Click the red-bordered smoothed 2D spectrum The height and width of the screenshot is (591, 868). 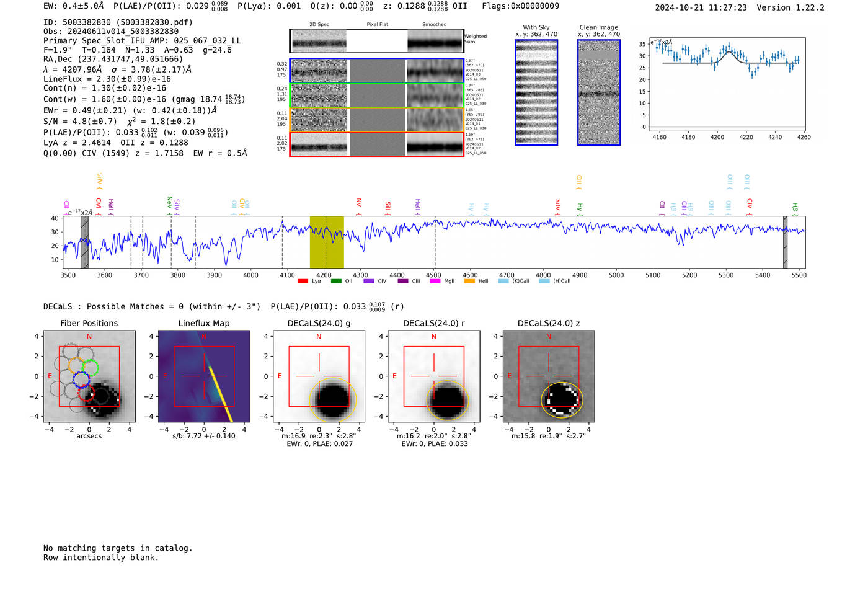[435, 144]
